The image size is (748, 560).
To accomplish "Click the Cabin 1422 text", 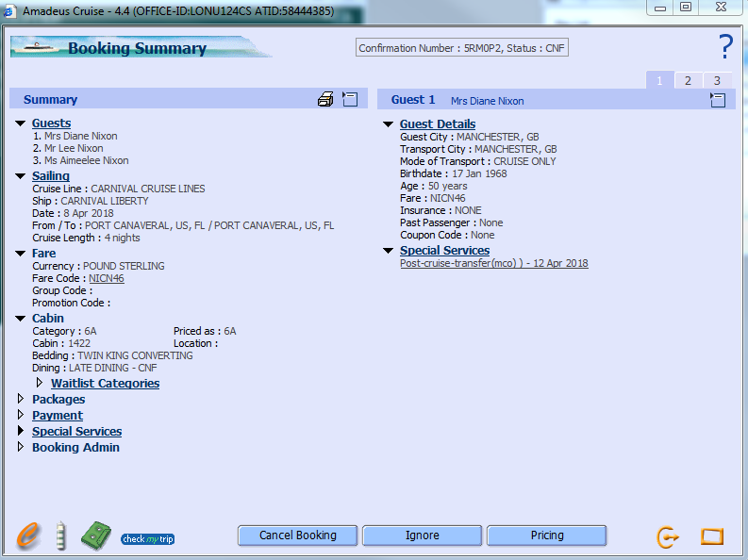I will click(61, 343).
